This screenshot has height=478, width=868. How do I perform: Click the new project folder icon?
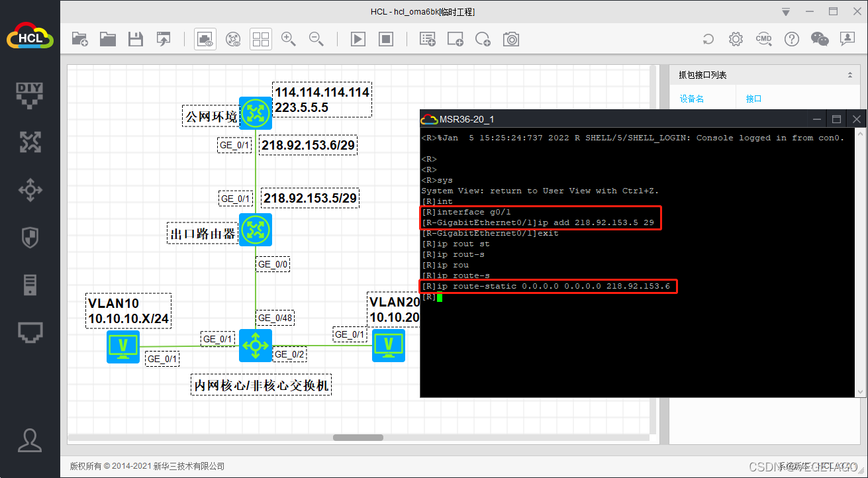[79, 39]
